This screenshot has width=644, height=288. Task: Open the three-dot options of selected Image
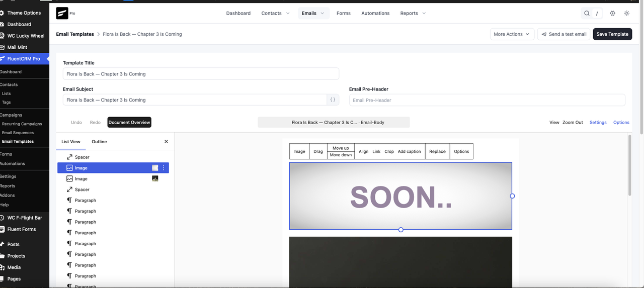164,168
